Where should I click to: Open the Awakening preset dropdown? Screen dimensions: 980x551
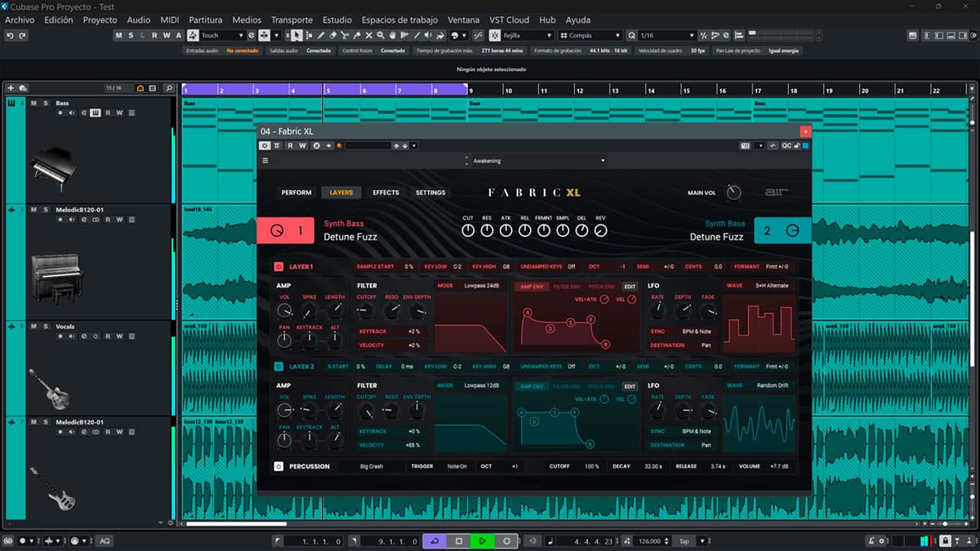538,161
